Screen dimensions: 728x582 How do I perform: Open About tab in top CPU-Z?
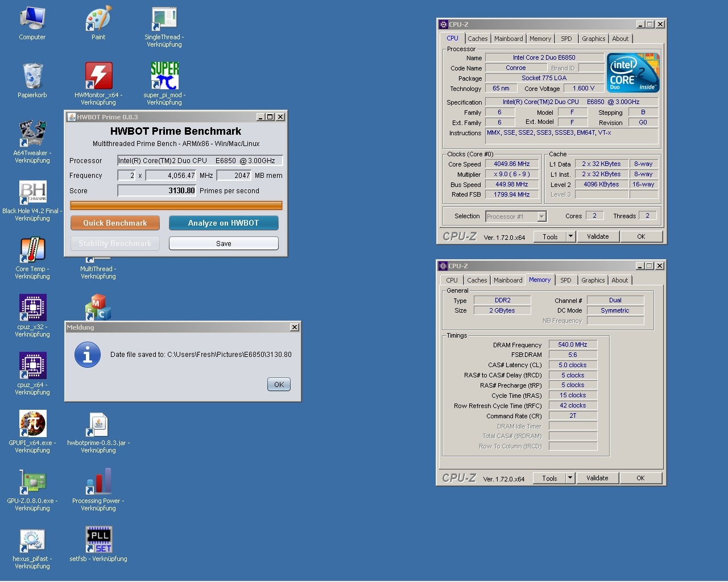click(x=621, y=39)
